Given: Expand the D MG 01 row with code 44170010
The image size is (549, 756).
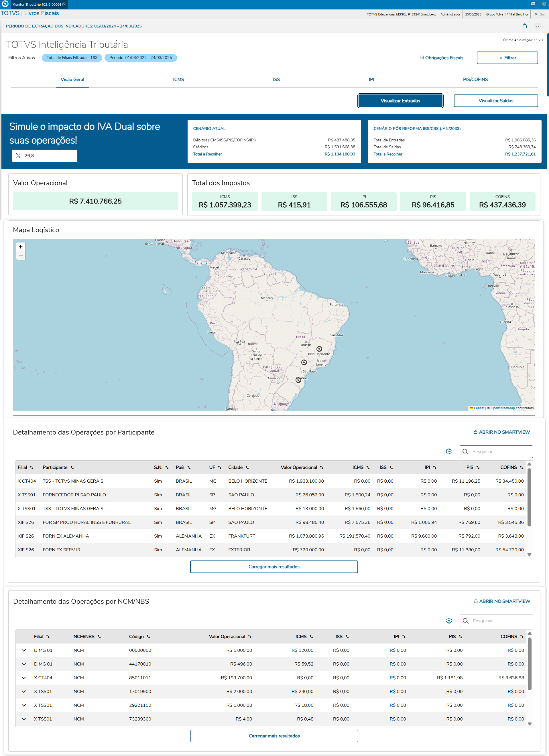Looking at the screenshot, I should click(x=24, y=664).
